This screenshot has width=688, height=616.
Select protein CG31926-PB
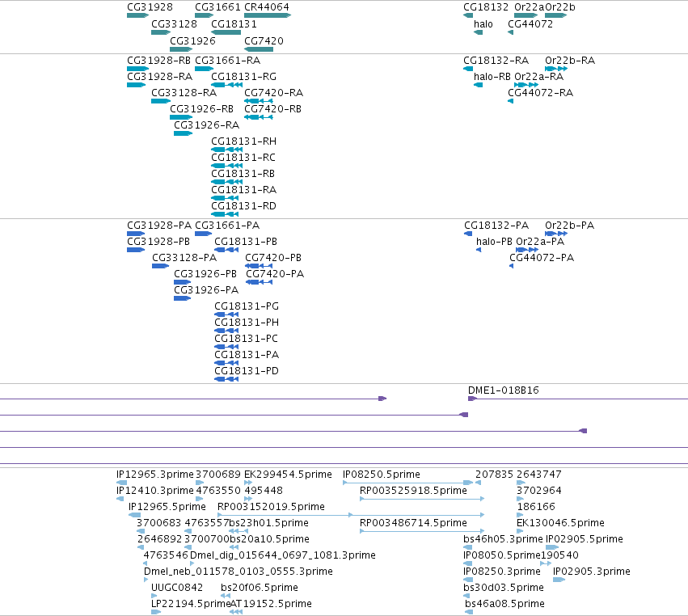point(205,274)
